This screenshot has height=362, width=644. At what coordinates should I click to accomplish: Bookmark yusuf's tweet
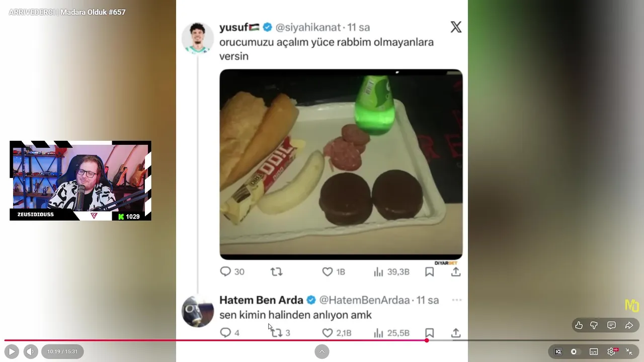tap(429, 271)
